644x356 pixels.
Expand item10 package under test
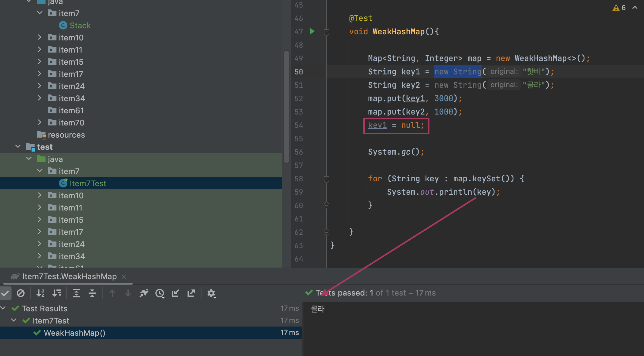coord(39,195)
